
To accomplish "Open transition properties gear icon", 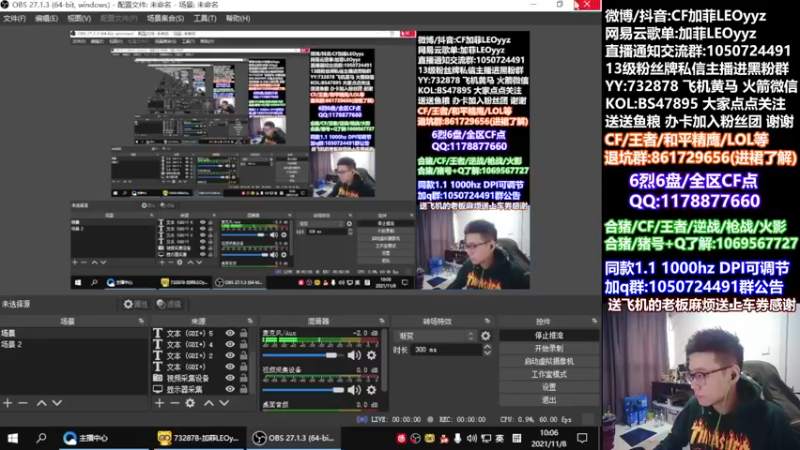I will click(486, 336).
